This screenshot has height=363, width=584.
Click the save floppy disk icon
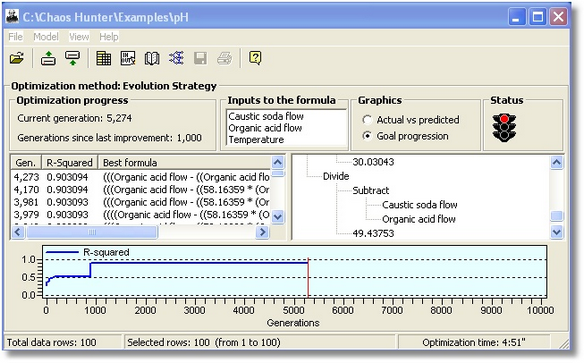tap(200, 58)
